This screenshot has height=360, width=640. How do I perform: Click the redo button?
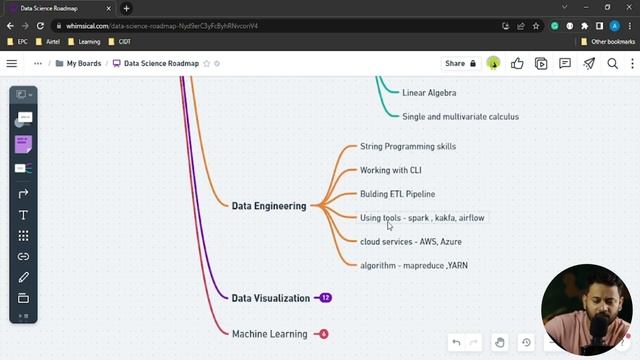pos(473,343)
